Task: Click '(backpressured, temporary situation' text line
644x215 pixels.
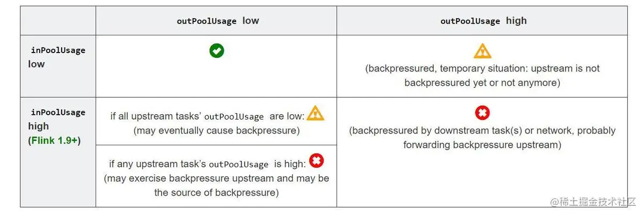Action: coord(482,69)
